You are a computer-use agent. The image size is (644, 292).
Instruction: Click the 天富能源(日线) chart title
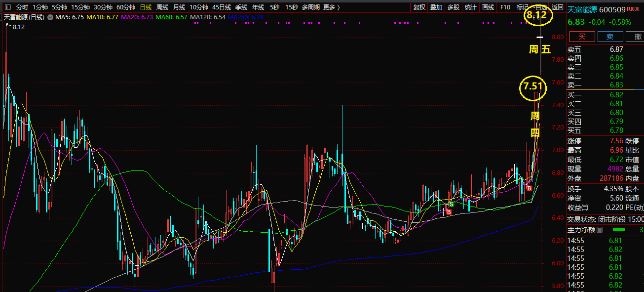tap(24, 17)
